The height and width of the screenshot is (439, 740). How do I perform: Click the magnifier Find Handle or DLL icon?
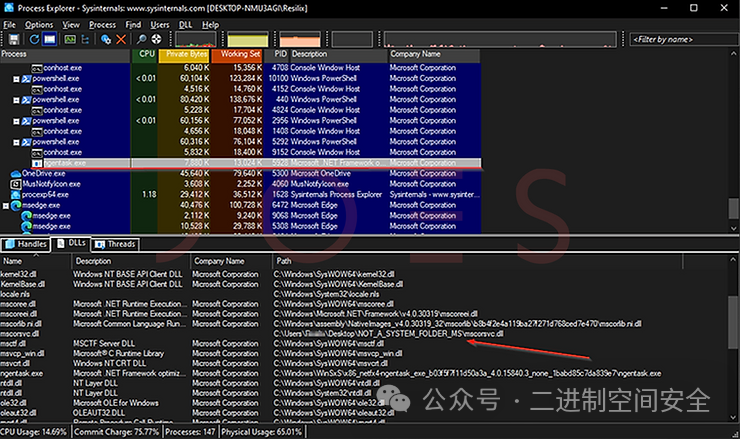pos(142,39)
